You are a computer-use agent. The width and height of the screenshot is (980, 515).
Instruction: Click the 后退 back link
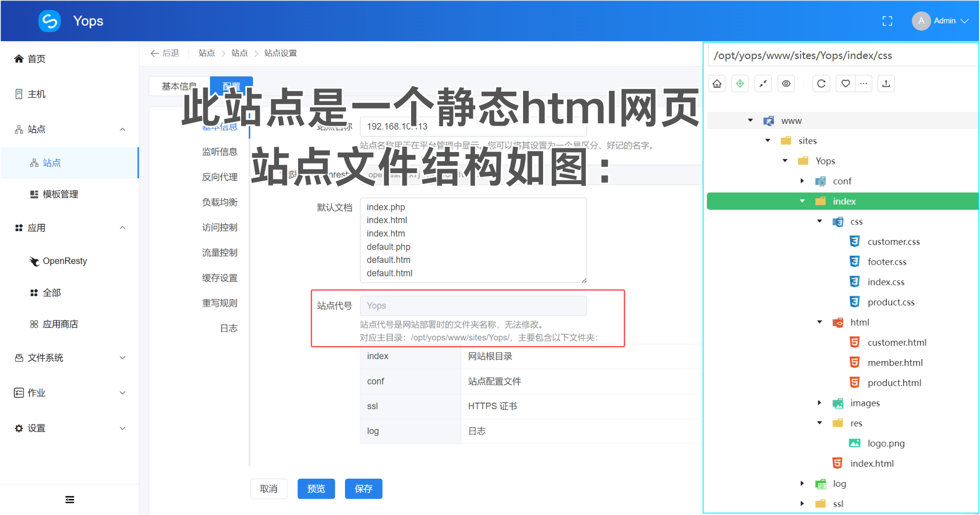pyautogui.click(x=165, y=53)
